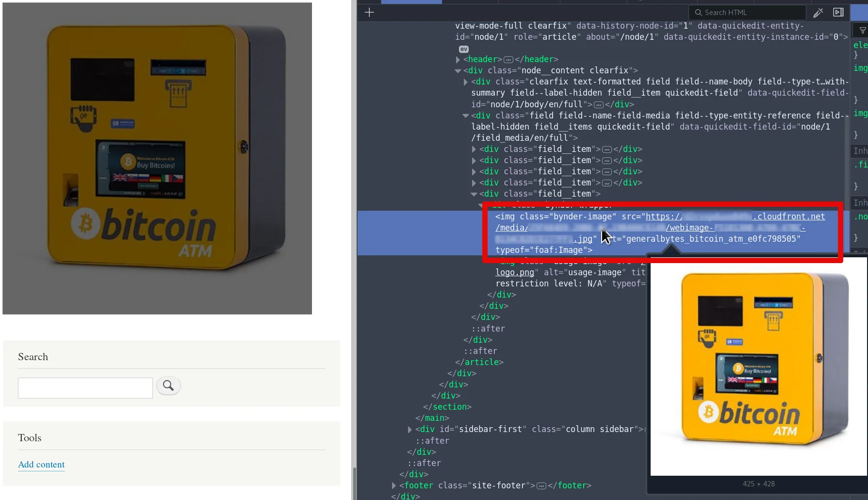The width and height of the screenshot is (868, 500).
Task: Open the Add content link
Action: coord(41,465)
